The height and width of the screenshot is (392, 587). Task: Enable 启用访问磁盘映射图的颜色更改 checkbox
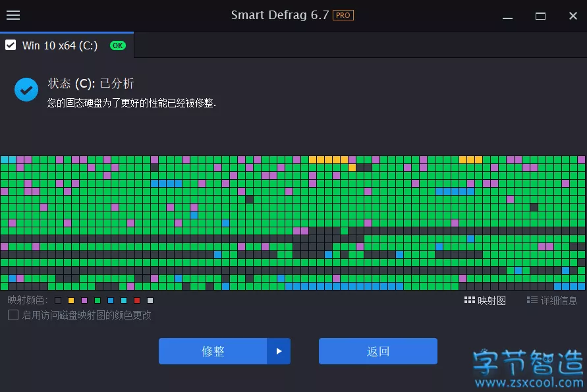point(13,315)
